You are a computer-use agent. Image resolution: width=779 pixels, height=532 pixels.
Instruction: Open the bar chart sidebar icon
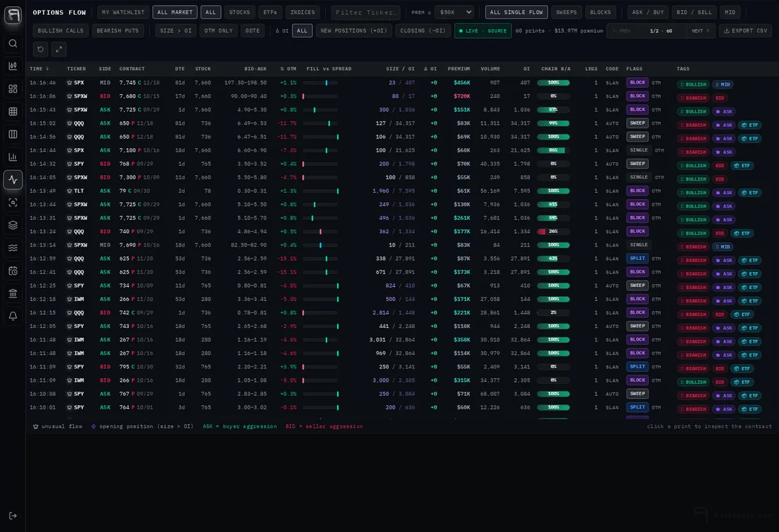(x=13, y=157)
